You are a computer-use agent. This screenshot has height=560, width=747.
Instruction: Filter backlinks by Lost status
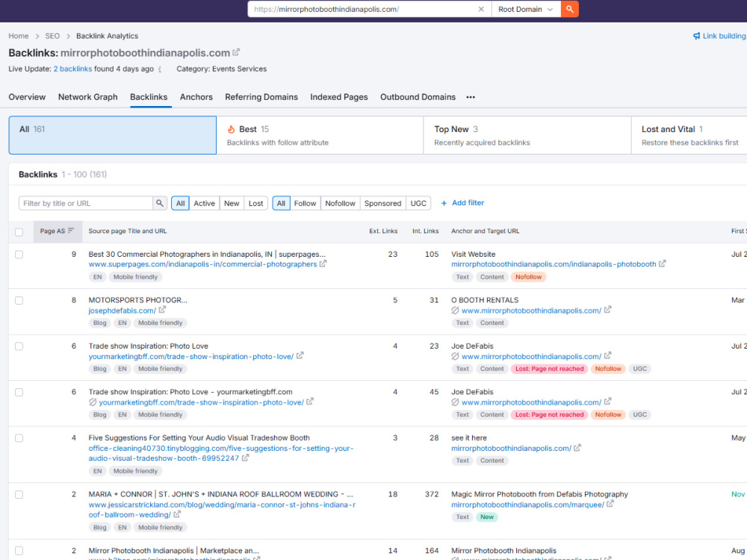(x=255, y=203)
